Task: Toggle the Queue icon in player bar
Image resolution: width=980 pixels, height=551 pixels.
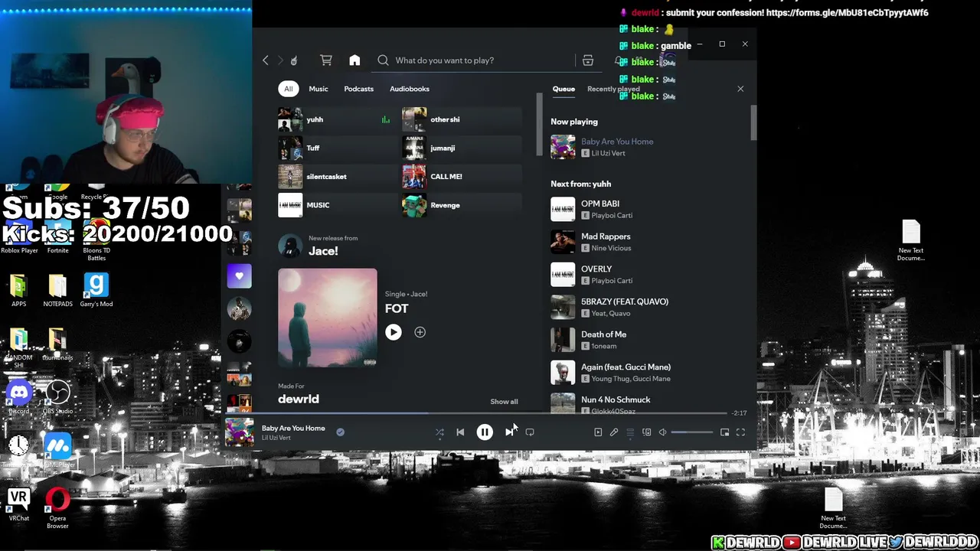Action: click(630, 432)
